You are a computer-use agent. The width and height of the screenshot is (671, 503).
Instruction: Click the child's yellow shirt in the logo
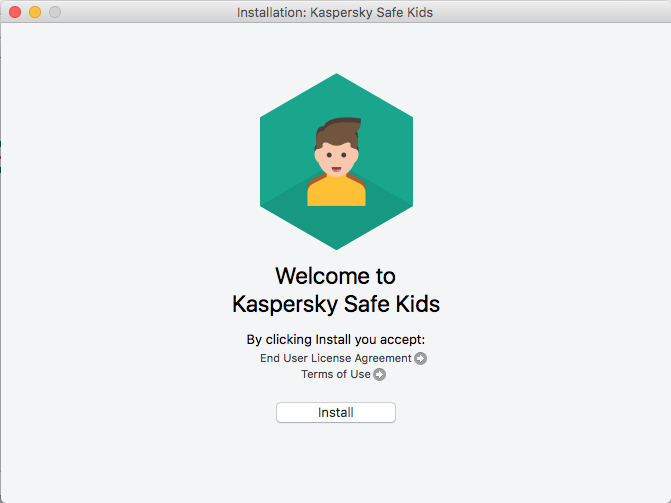pos(336,192)
